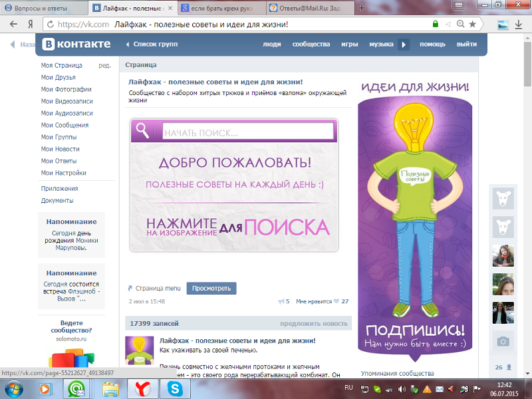This screenshot has height=399, width=532.
Task: Click the play button next to музыка
Action: tap(404, 45)
